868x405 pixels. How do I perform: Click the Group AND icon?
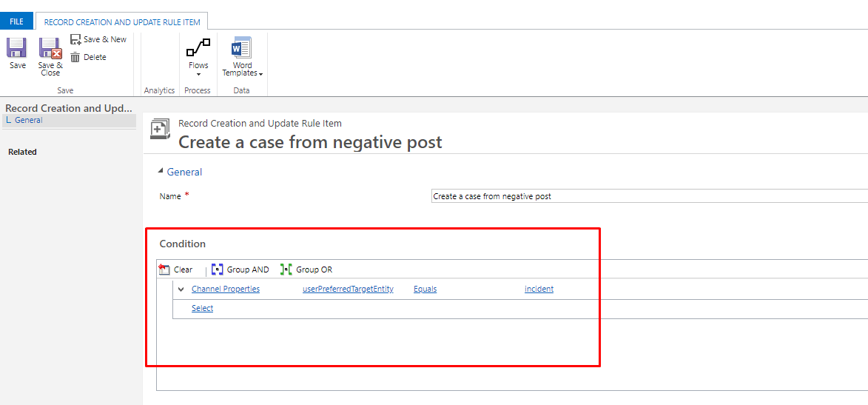point(218,270)
